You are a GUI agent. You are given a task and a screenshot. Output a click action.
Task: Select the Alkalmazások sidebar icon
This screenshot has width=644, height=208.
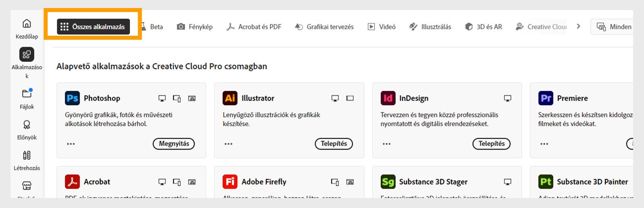27,54
